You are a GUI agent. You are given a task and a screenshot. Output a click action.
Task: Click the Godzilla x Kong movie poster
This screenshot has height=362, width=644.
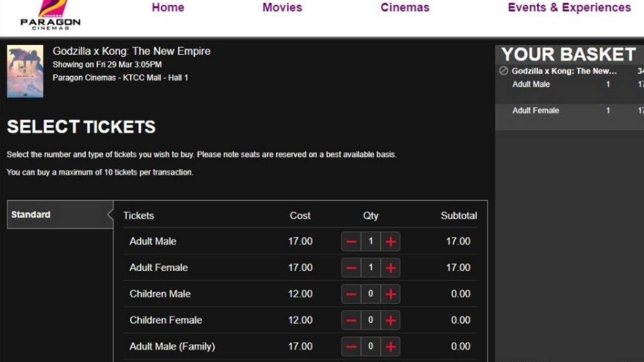(25, 70)
